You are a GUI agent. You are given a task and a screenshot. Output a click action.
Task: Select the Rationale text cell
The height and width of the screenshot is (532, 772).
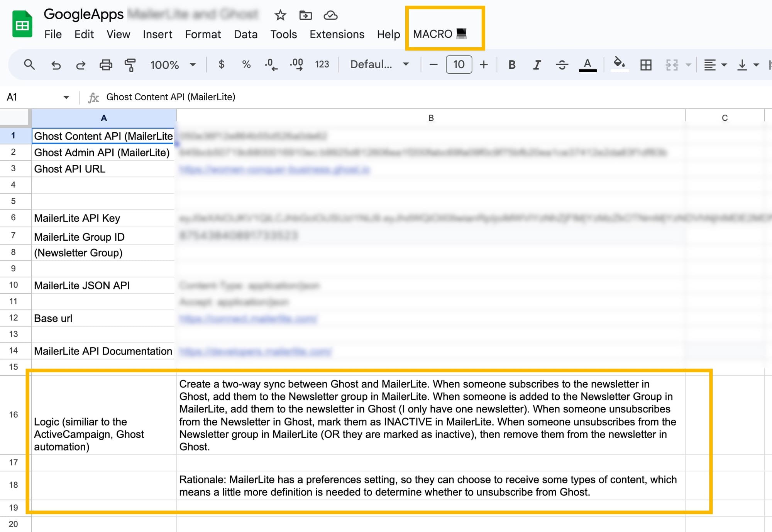[x=431, y=486]
